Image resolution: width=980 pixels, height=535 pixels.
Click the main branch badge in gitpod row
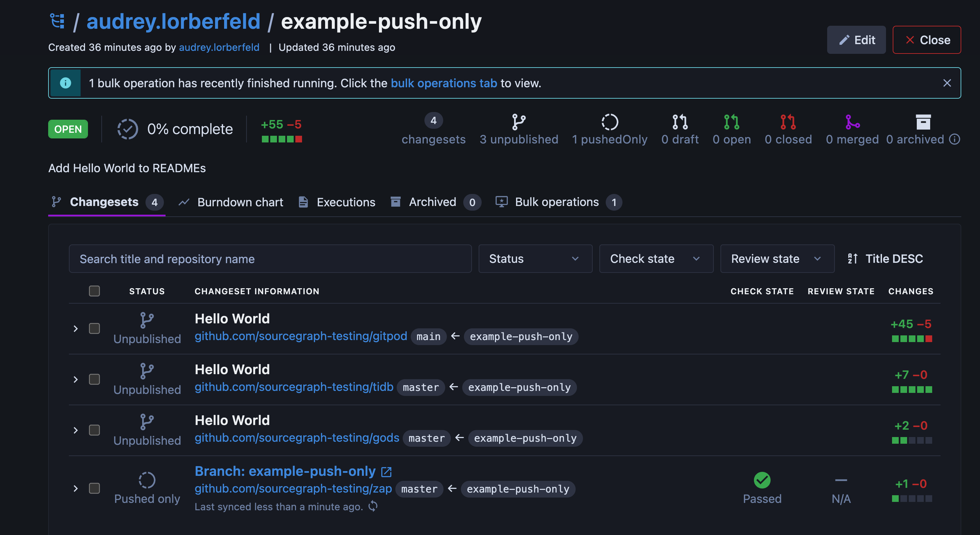(x=428, y=336)
